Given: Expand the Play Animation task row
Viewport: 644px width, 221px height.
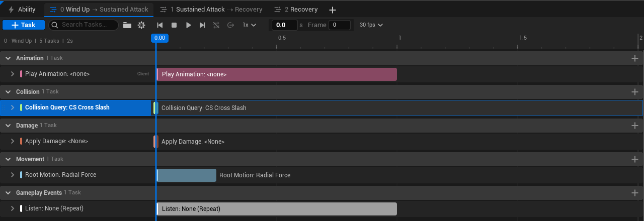Looking at the screenshot, I should click(x=13, y=74).
